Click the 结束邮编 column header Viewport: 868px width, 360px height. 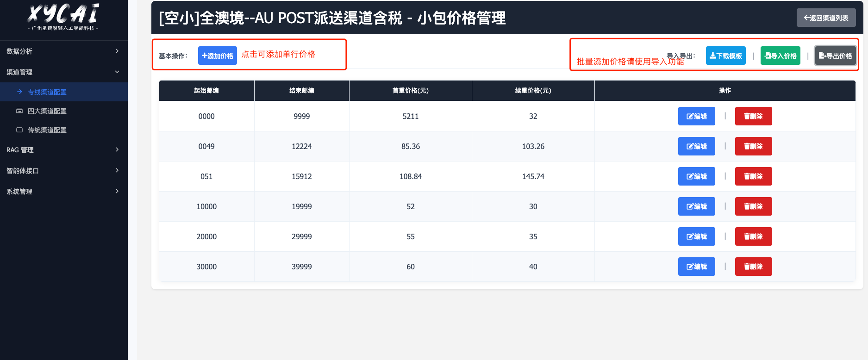click(x=302, y=91)
